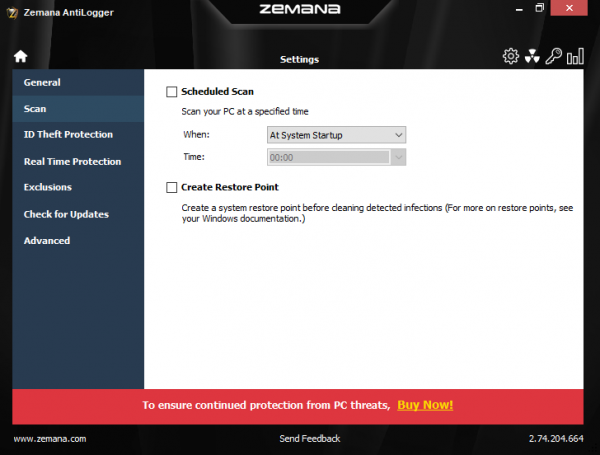Viewport: 600px width, 455px height.
Task: Close the Zemana AntiLogger window
Action: click(x=569, y=8)
